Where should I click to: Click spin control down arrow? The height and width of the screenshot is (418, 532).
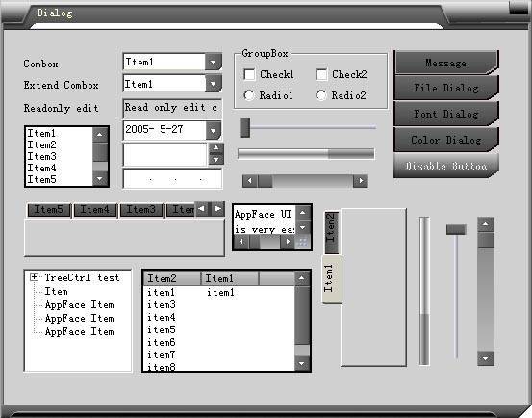click(x=215, y=159)
